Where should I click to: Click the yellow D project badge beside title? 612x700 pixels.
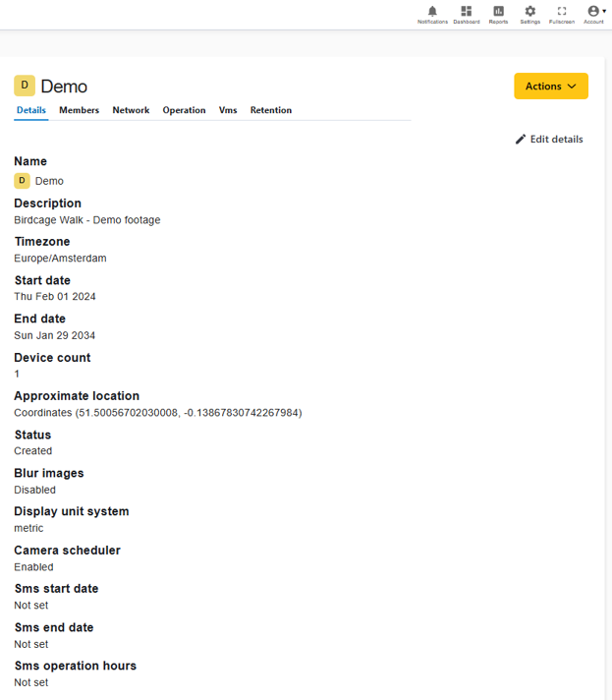[x=25, y=86]
